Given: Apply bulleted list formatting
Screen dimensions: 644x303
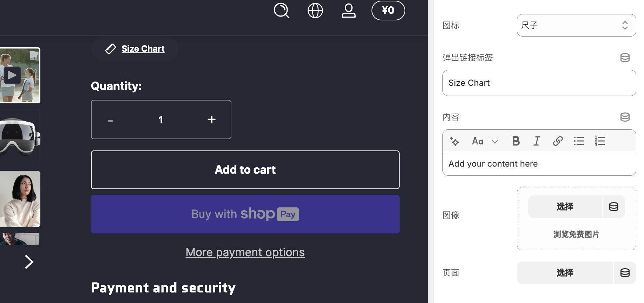Looking at the screenshot, I should 579,141.
